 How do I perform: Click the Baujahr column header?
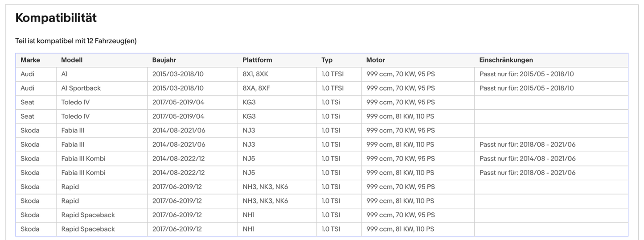(x=164, y=60)
